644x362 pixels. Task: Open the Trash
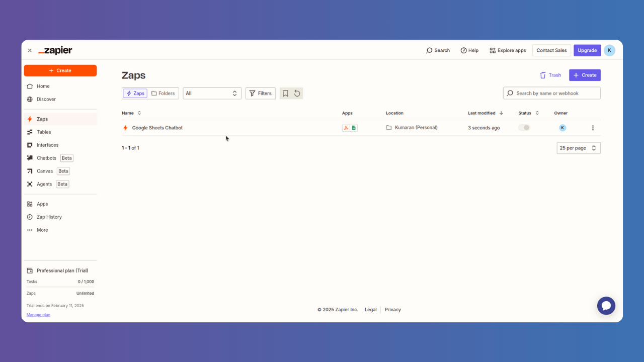point(550,75)
